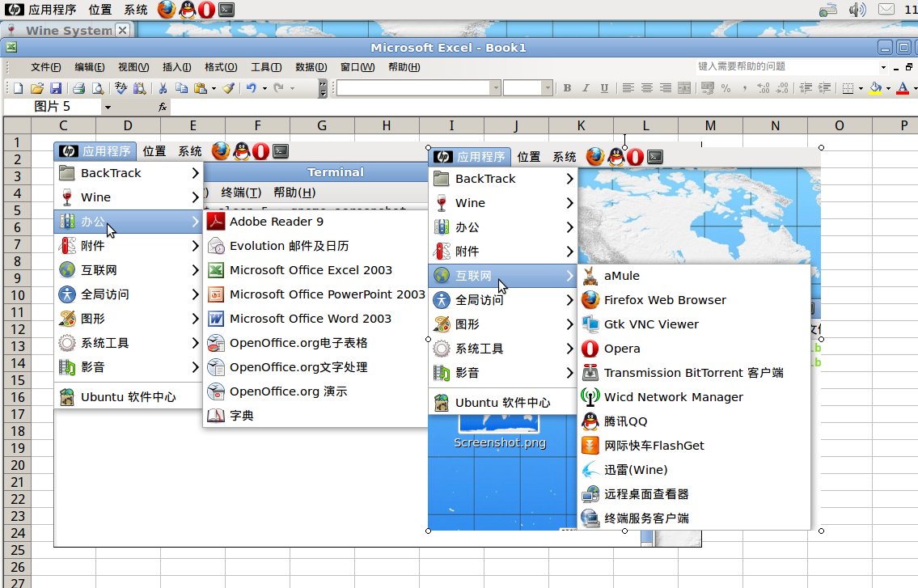Toggle Align Left
Image resolution: width=918 pixels, height=588 pixels.
pos(628,88)
